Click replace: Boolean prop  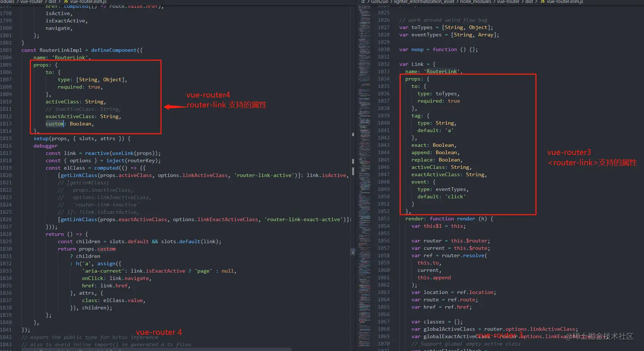click(437, 160)
